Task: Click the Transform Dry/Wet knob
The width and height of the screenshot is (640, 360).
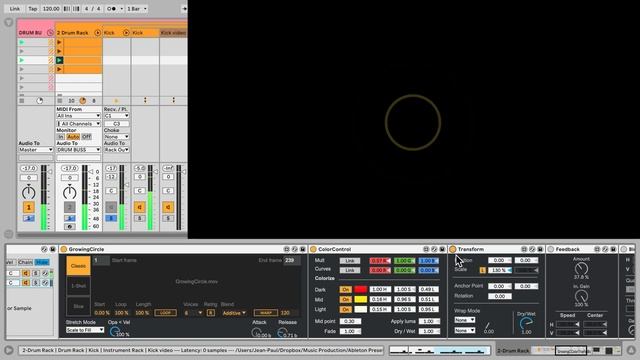Action: [526, 324]
